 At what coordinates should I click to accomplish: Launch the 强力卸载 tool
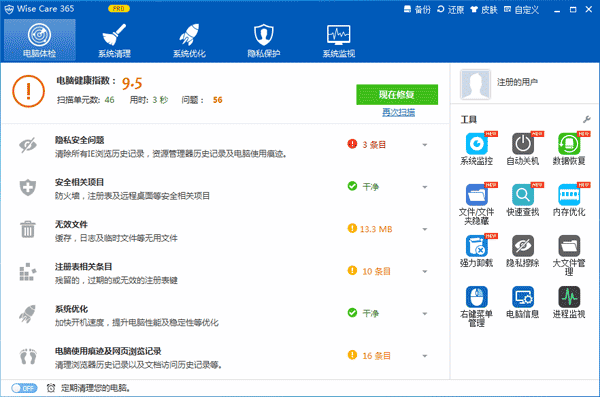476,251
